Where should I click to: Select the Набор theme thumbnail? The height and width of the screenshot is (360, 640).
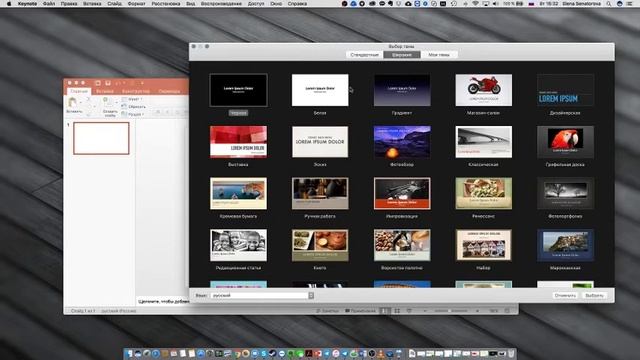point(484,245)
